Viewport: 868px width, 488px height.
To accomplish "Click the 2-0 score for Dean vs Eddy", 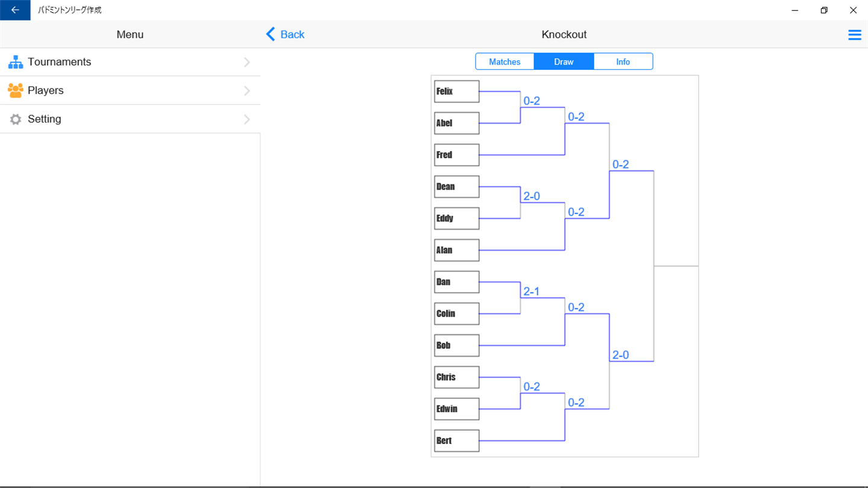I will click(x=531, y=196).
